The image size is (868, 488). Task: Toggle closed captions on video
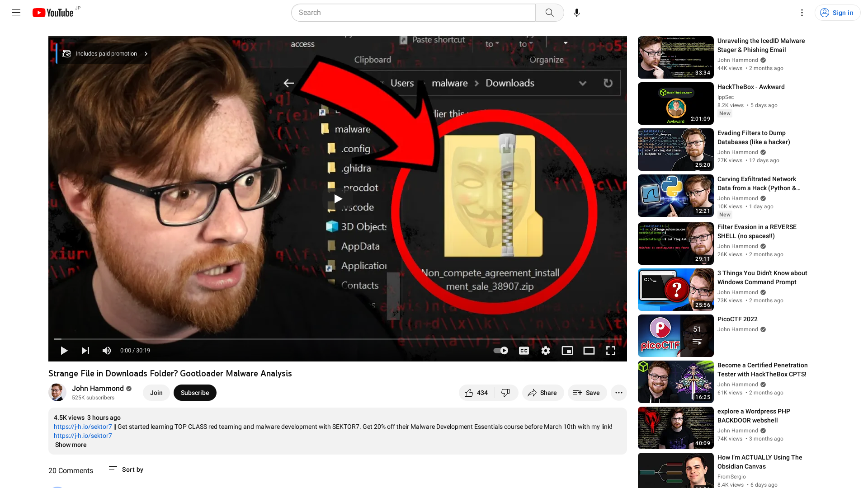point(524,350)
